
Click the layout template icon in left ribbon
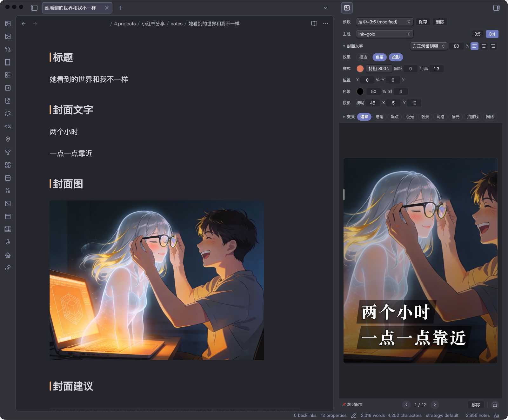tap(8, 216)
